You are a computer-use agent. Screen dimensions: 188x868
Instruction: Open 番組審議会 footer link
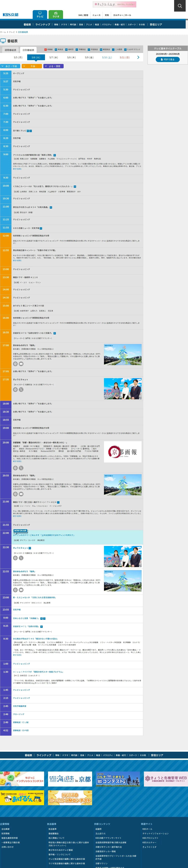53,834
